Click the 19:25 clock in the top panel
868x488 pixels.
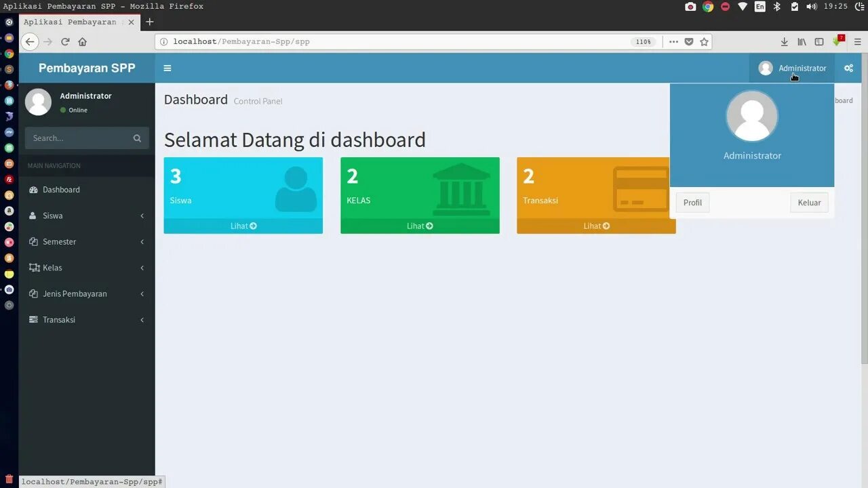835,6
